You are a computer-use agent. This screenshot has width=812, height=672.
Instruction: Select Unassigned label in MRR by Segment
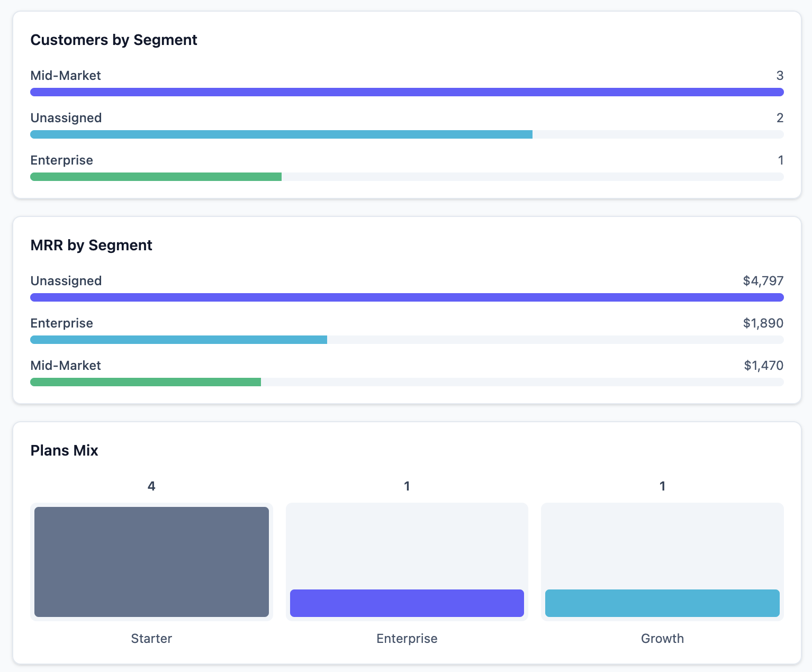(66, 281)
